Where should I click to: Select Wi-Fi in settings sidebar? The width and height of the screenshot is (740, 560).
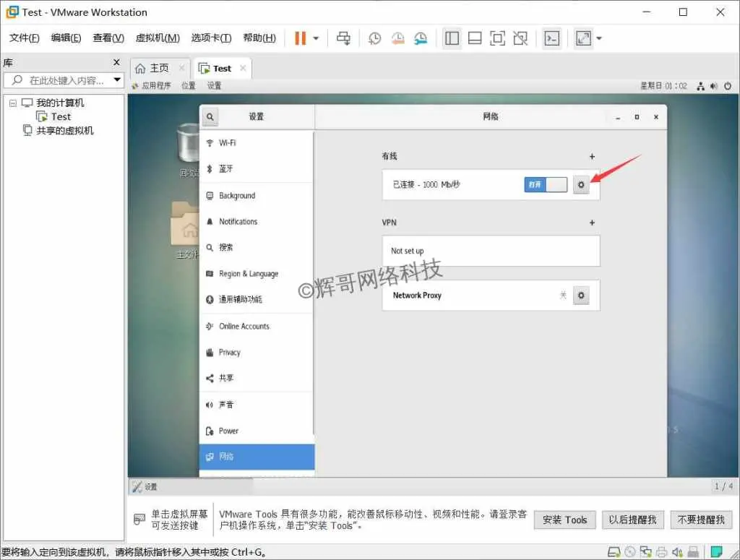pyautogui.click(x=257, y=143)
